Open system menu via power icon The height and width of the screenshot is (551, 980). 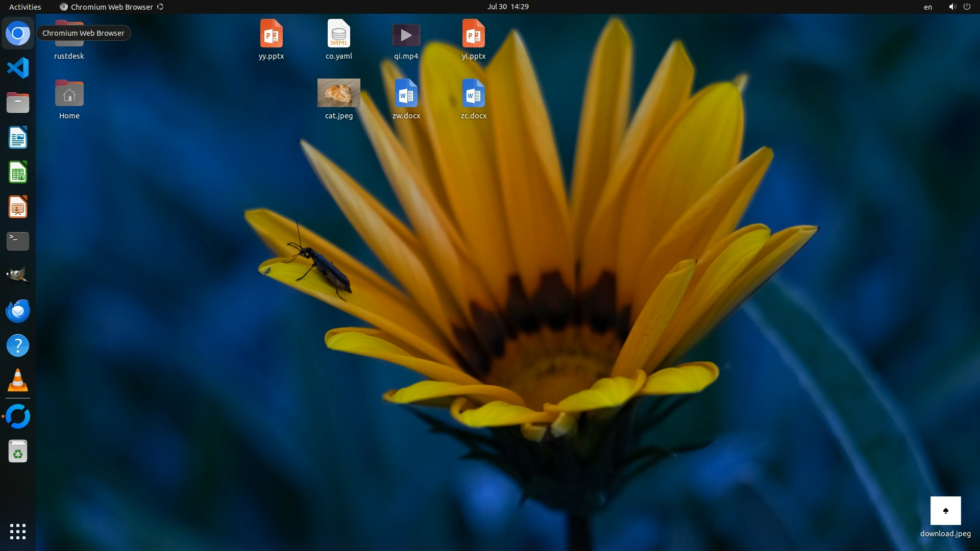pos(967,7)
